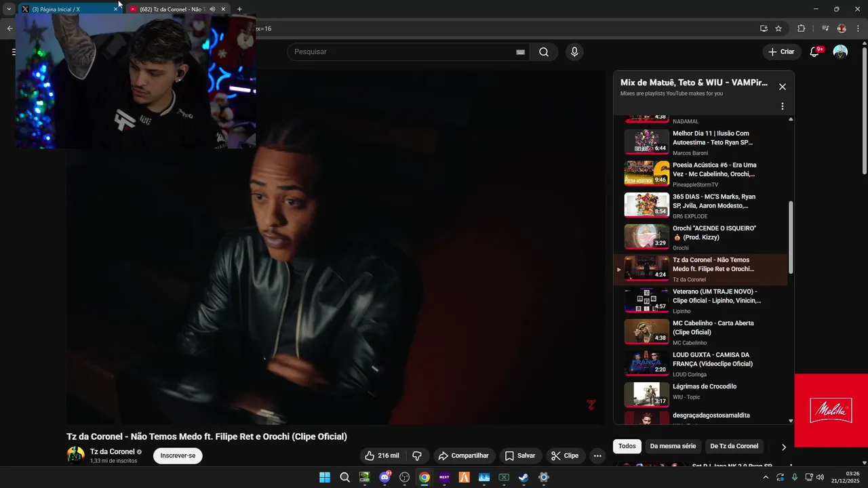The image size is (868, 488).
Task: Click the Inscrever-se subscribe button
Action: tap(178, 455)
